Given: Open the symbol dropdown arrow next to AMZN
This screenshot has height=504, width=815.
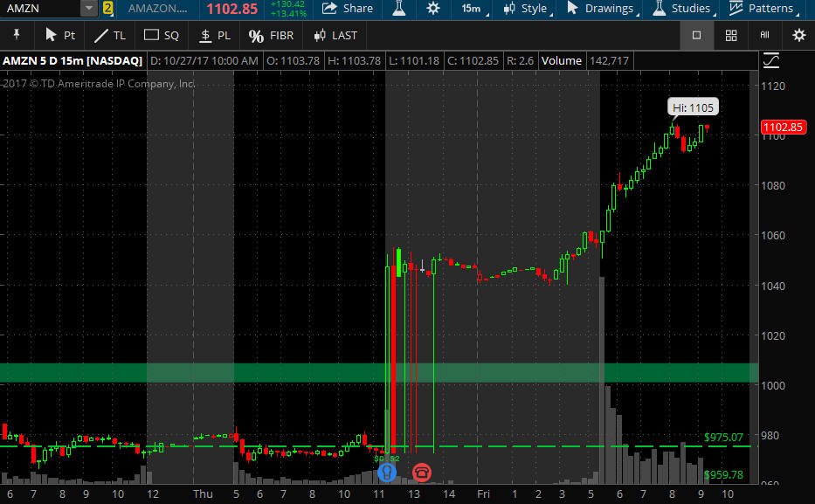Looking at the screenshot, I should pyautogui.click(x=89, y=9).
